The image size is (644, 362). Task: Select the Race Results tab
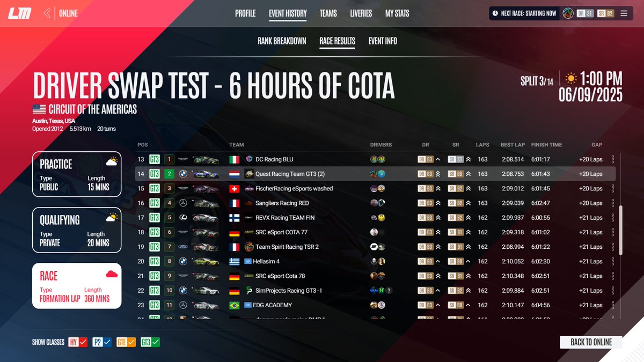pyautogui.click(x=337, y=41)
